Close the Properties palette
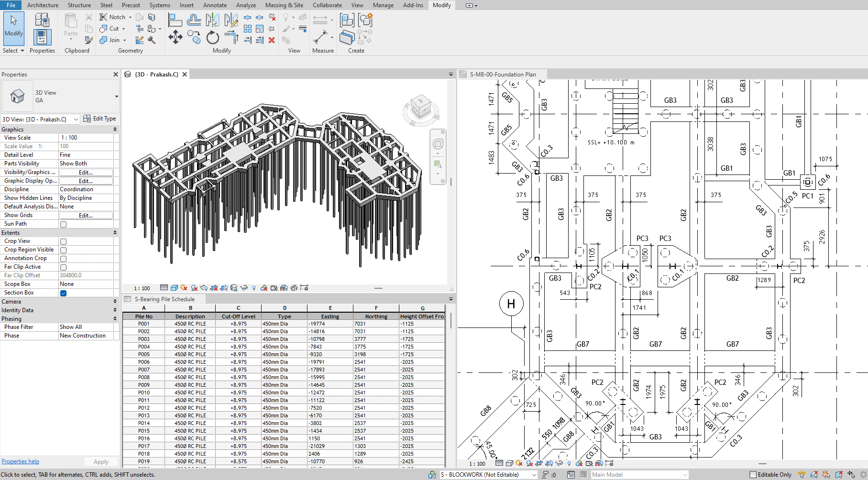868x480 pixels. (115, 75)
